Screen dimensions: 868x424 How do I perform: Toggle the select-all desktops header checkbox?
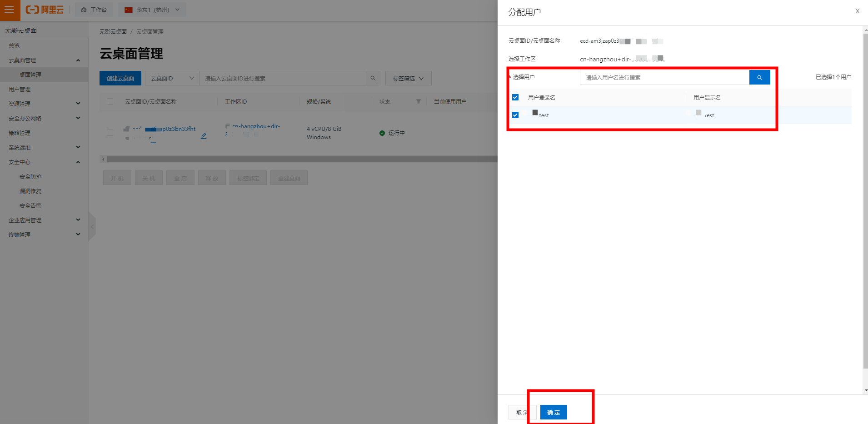point(110,101)
